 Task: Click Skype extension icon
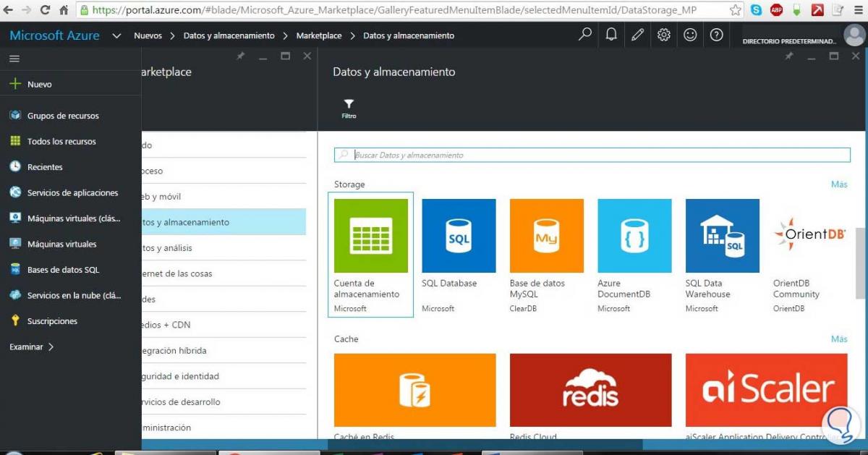pos(756,10)
